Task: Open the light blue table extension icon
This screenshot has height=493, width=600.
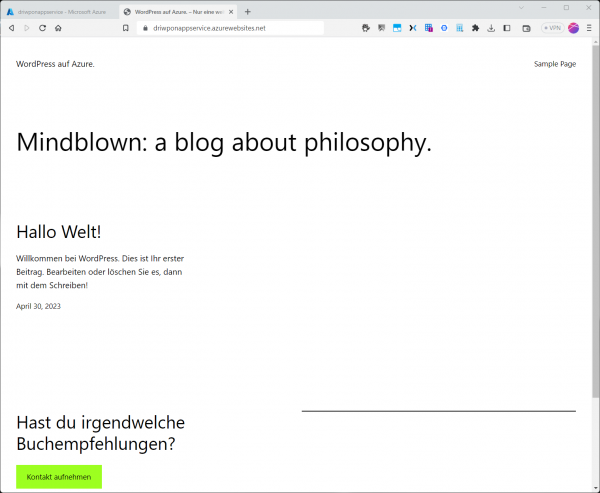Action: click(x=460, y=28)
